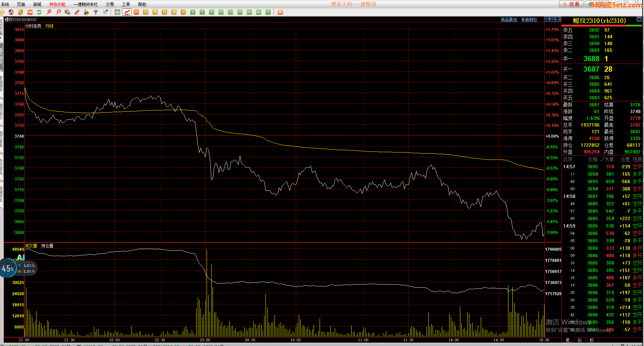Click the zoom in magnifier icon
The height and width of the screenshot is (346, 644).
49,12
